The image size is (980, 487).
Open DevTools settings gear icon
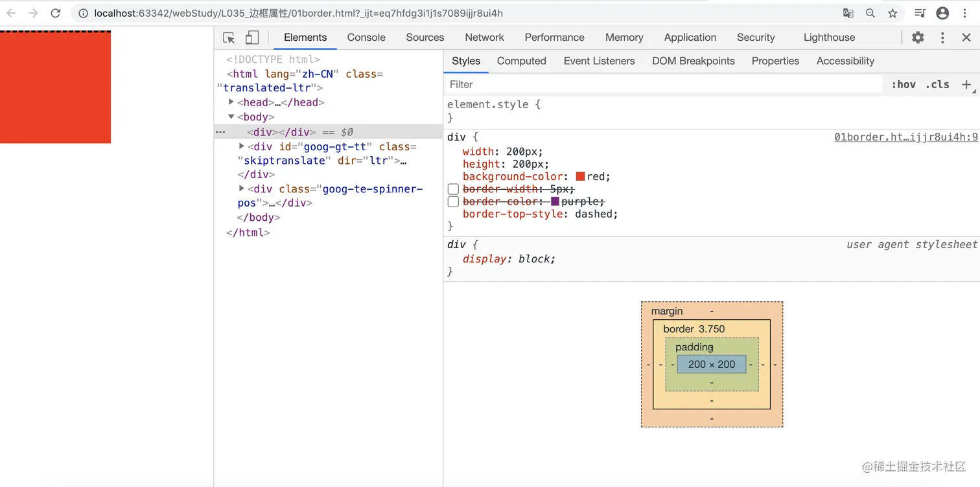point(918,38)
